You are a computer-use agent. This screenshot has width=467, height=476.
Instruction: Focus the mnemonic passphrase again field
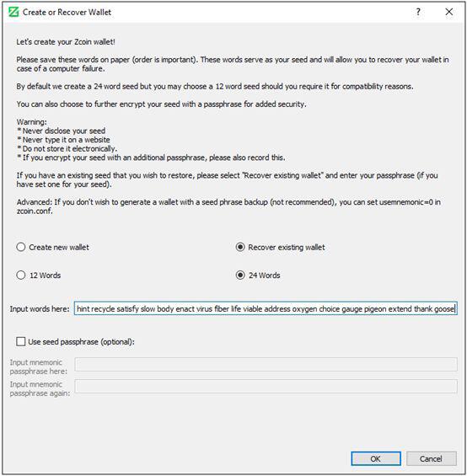click(x=266, y=387)
